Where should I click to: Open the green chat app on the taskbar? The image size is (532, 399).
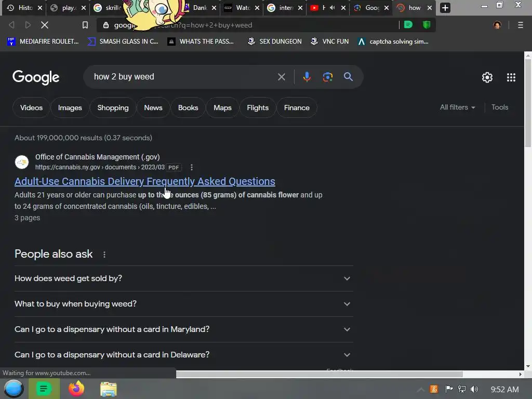coord(44,389)
